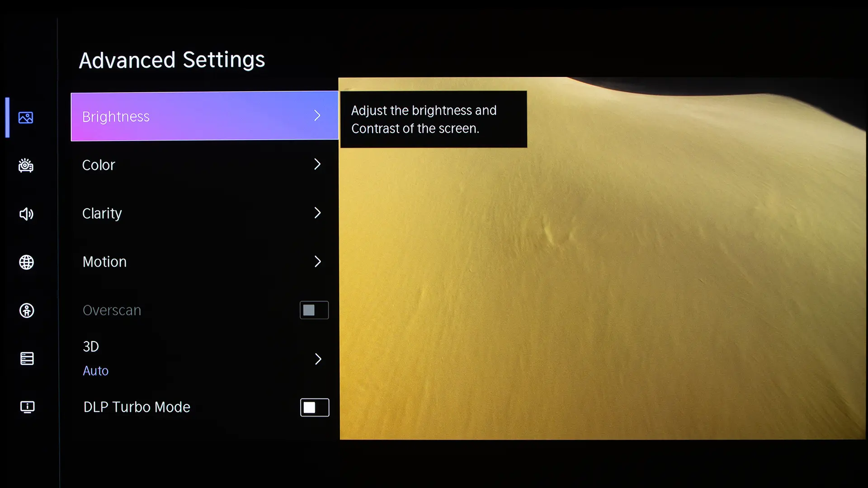Expand Brightness using its chevron arrow

[x=317, y=116]
